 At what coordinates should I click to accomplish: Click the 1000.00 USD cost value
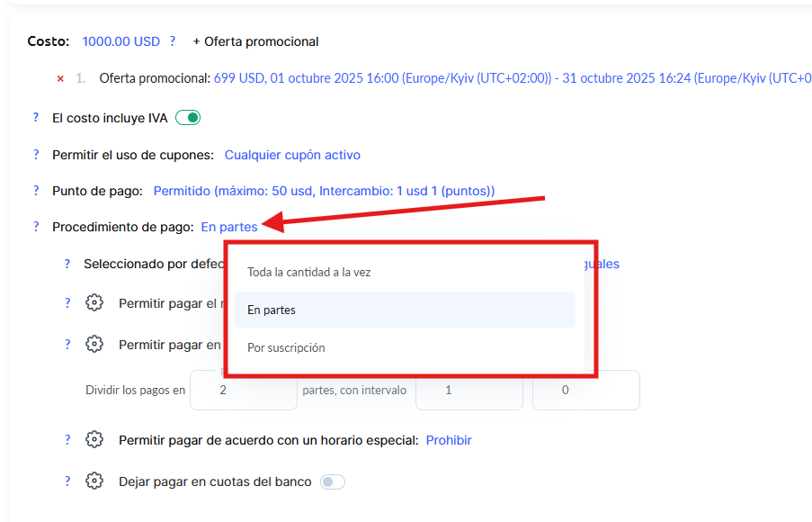coord(120,41)
